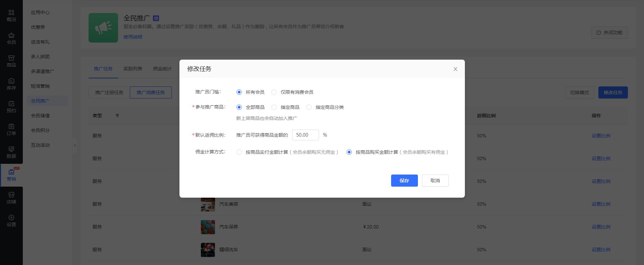Click 设置比例 in the 汽车美容 row
Viewport: 644px width, 265px height.
(x=601, y=204)
